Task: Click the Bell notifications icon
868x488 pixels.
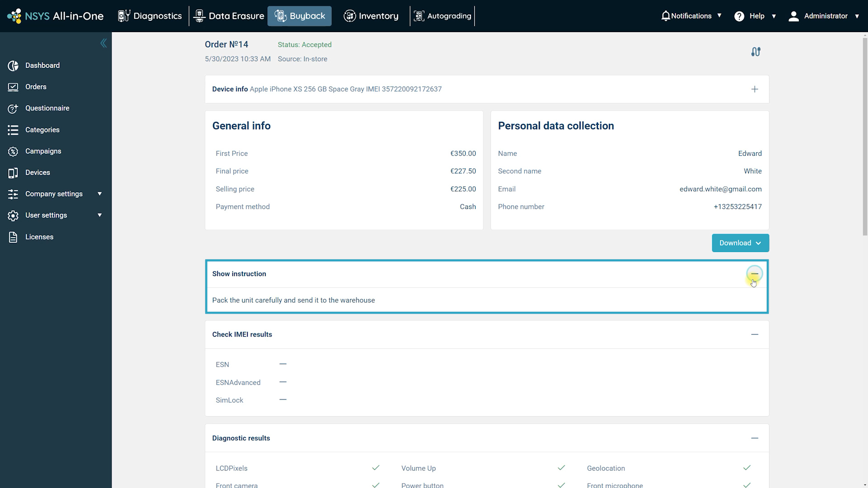Action: point(665,16)
